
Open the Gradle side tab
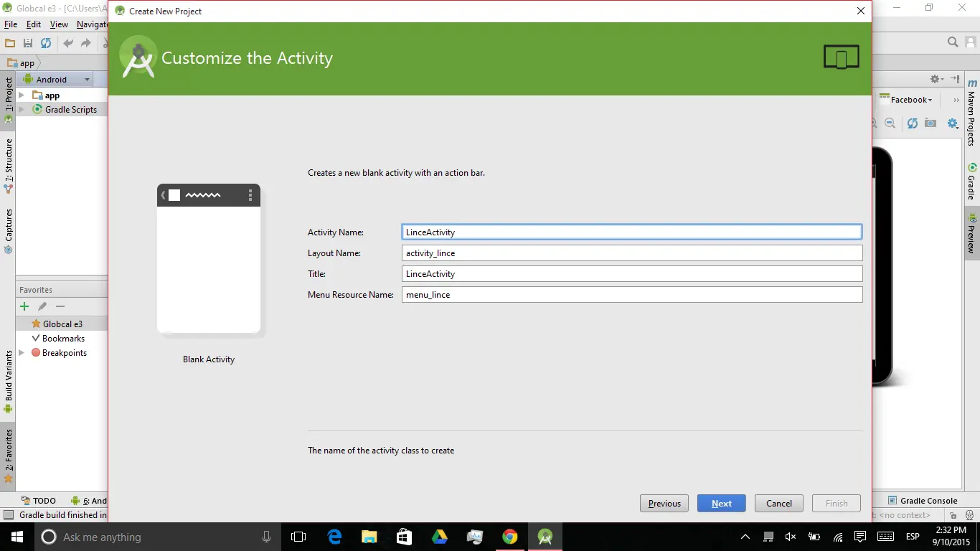972,182
